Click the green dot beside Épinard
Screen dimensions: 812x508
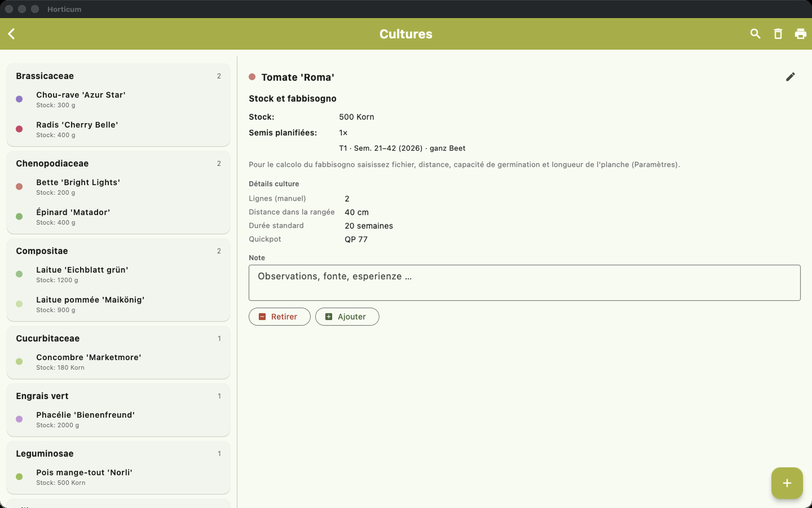(19, 216)
